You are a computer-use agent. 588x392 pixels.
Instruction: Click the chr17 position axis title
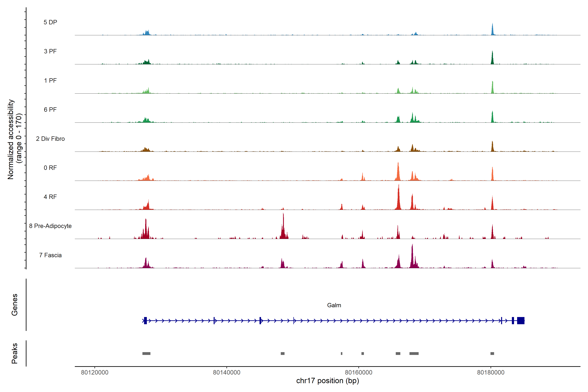tap(327, 381)
